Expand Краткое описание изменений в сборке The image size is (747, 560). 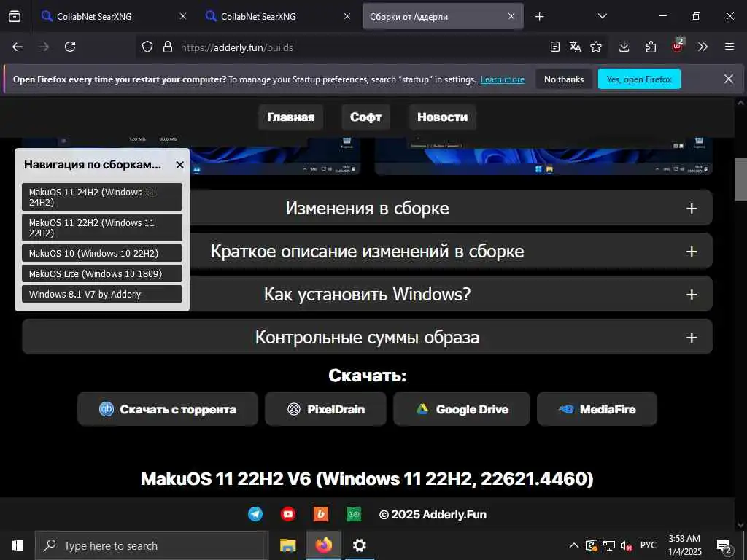coord(451,251)
